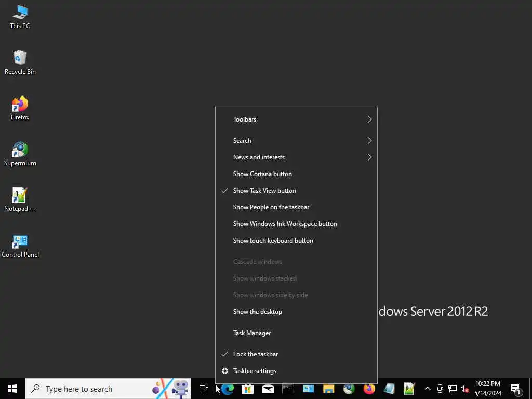
Task: Open Taskbar settings
Action: pos(296,371)
